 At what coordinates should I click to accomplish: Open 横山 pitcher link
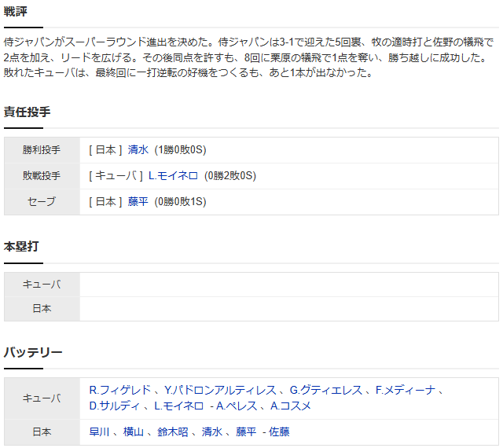[x=134, y=432]
